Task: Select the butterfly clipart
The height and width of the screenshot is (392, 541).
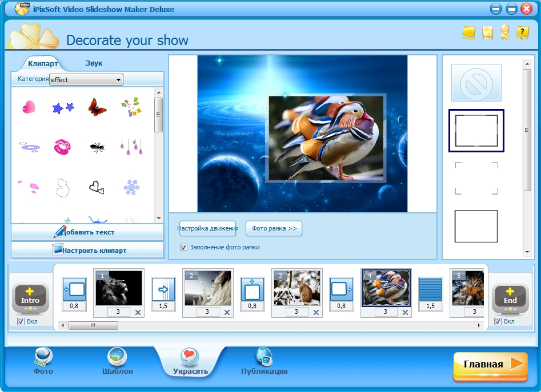Action: point(97,107)
